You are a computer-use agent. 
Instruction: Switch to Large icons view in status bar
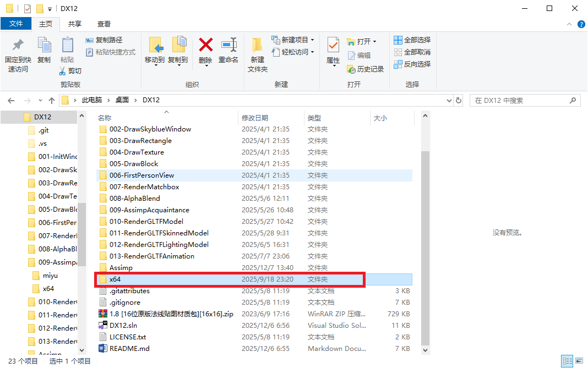click(x=579, y=361)
